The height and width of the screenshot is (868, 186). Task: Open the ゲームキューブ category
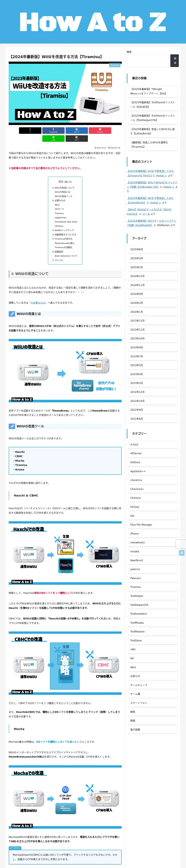tap(153, 685)
